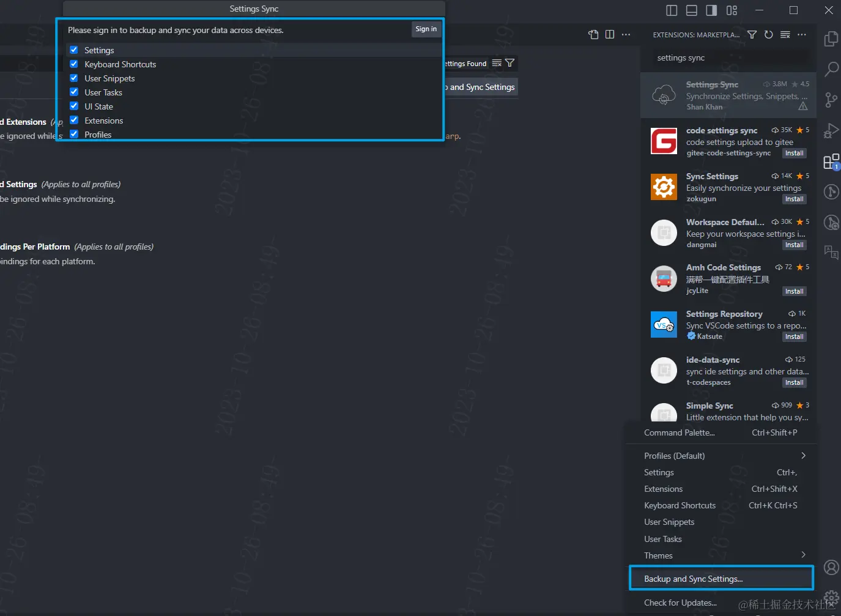
Task: Clear extensions search results icon
Action: pos(785,35)
